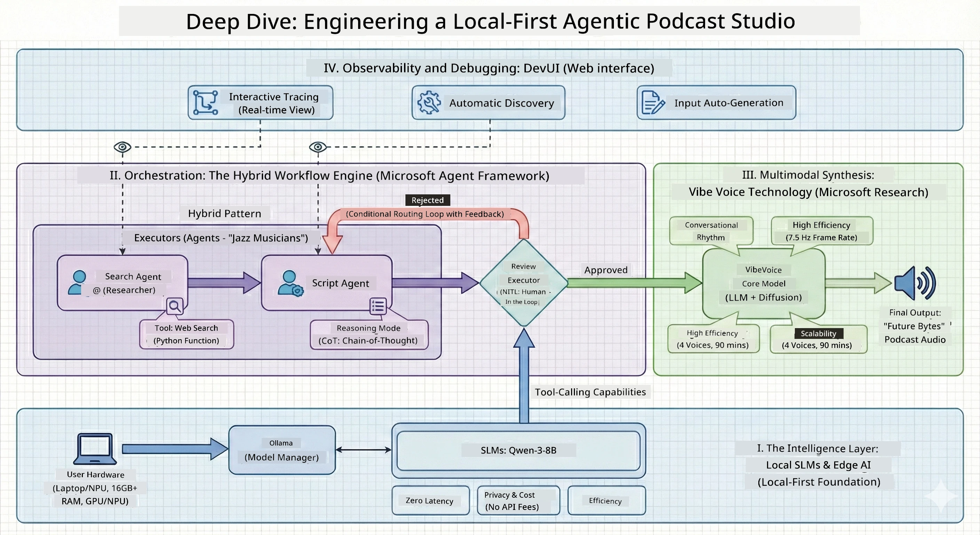Click "(Laptop/NPU, 16GB+" hardware spec text

(95, 488)
